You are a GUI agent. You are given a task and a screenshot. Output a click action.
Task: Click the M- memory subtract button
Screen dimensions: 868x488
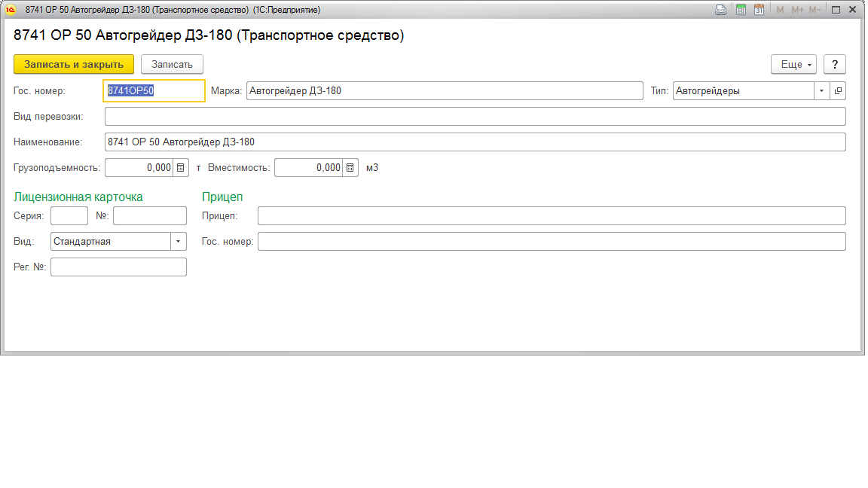[815, 10]
